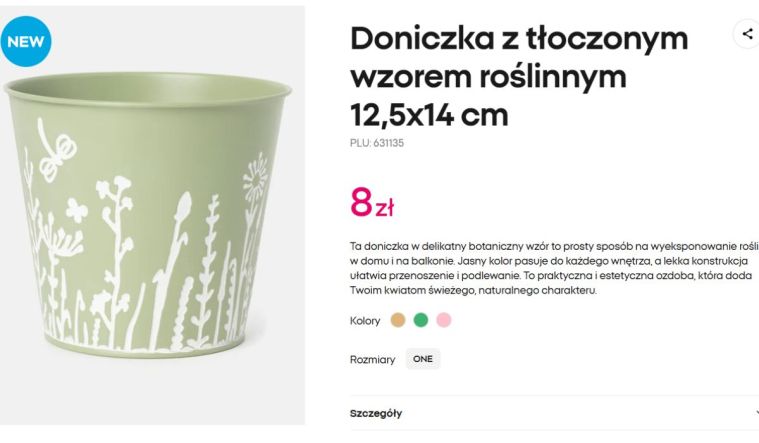Viewport: 759px width, 443px height.
Task: Click the product description paragraph
Action: tap(554, 268)
